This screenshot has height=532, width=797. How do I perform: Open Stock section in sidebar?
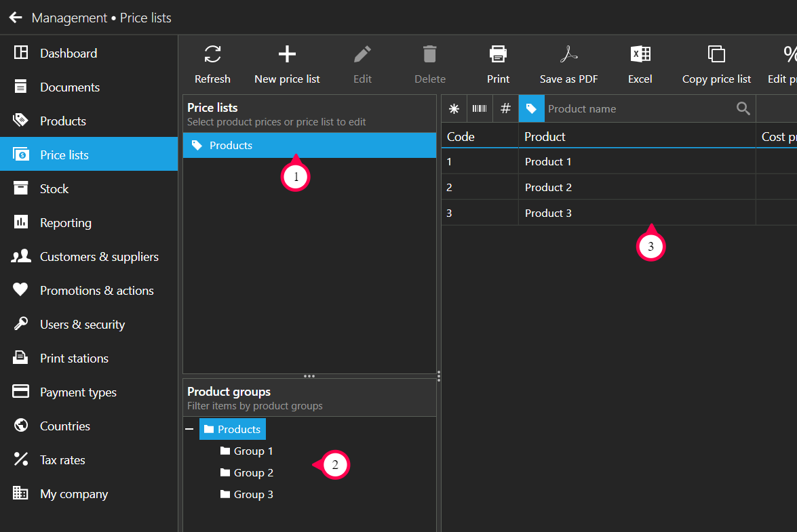pos(89,188)
